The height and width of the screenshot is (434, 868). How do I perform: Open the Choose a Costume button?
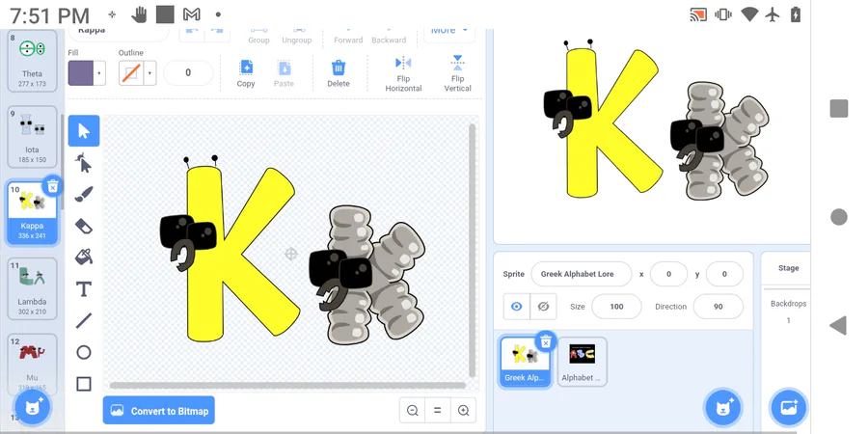33,408
